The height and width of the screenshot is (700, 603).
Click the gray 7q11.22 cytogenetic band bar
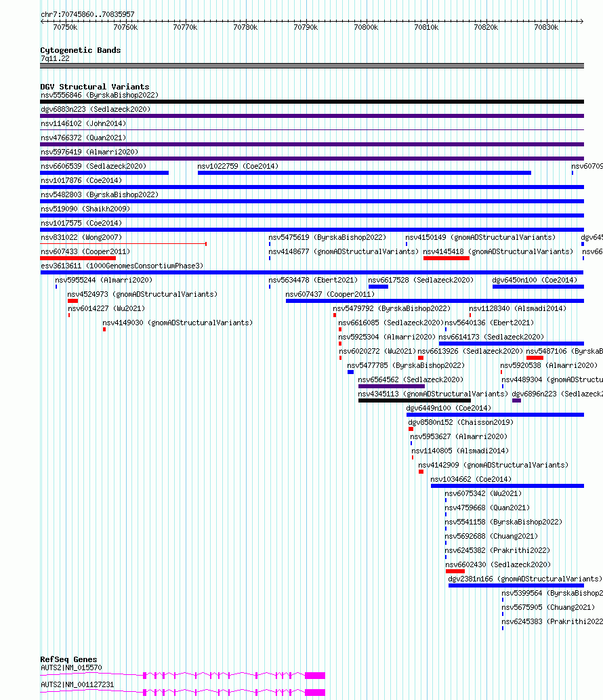click(312, 66)
